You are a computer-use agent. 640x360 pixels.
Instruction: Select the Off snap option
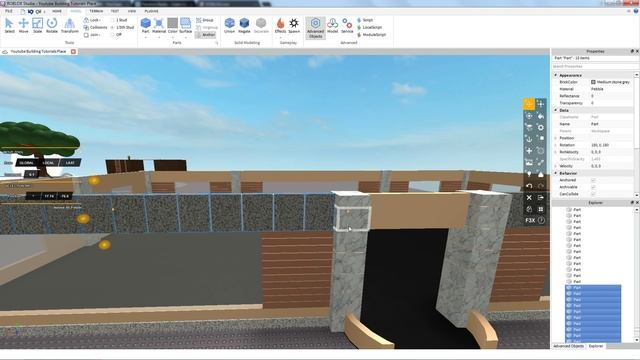click(116, 35)
